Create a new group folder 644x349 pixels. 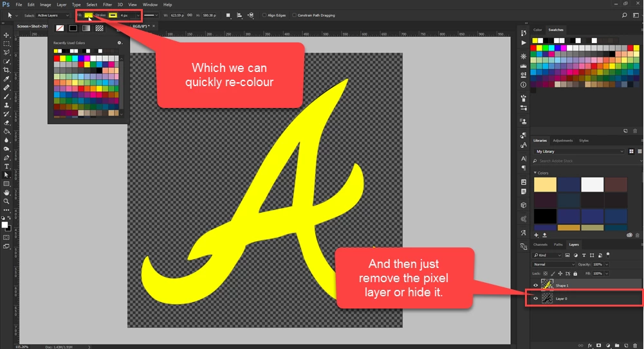(617, 346)
